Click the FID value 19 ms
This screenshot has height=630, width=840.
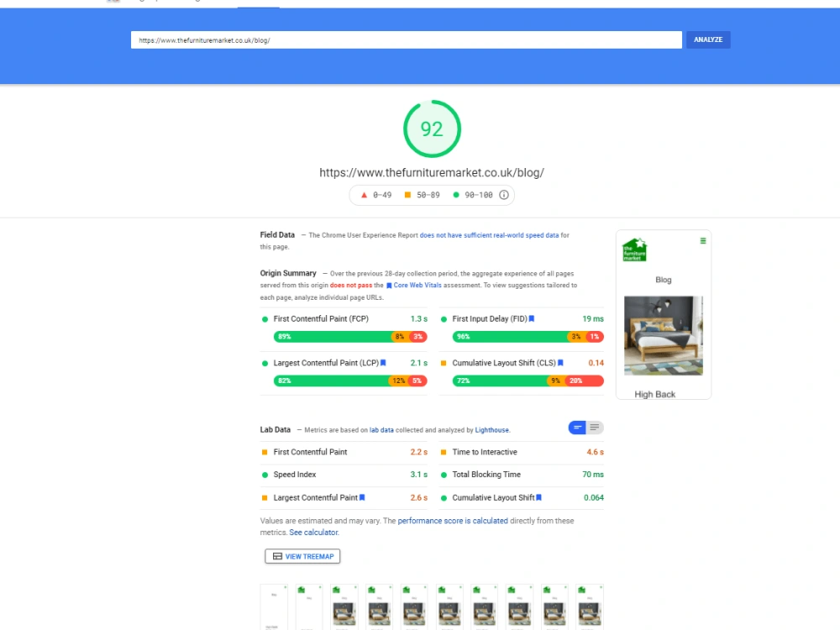point(593,318)
